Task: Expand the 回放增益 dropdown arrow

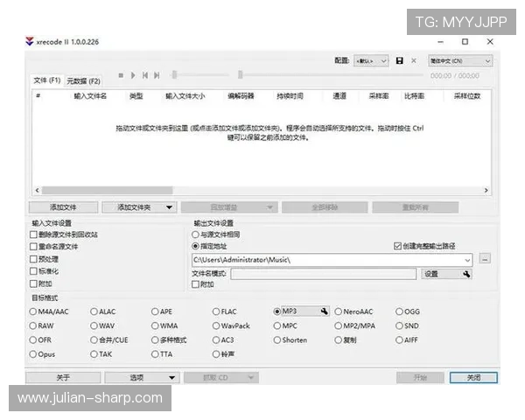Action: [269, 207]
